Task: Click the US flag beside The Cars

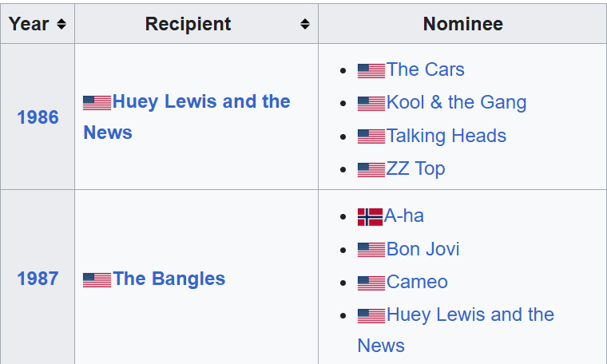Action: point(371,70)
